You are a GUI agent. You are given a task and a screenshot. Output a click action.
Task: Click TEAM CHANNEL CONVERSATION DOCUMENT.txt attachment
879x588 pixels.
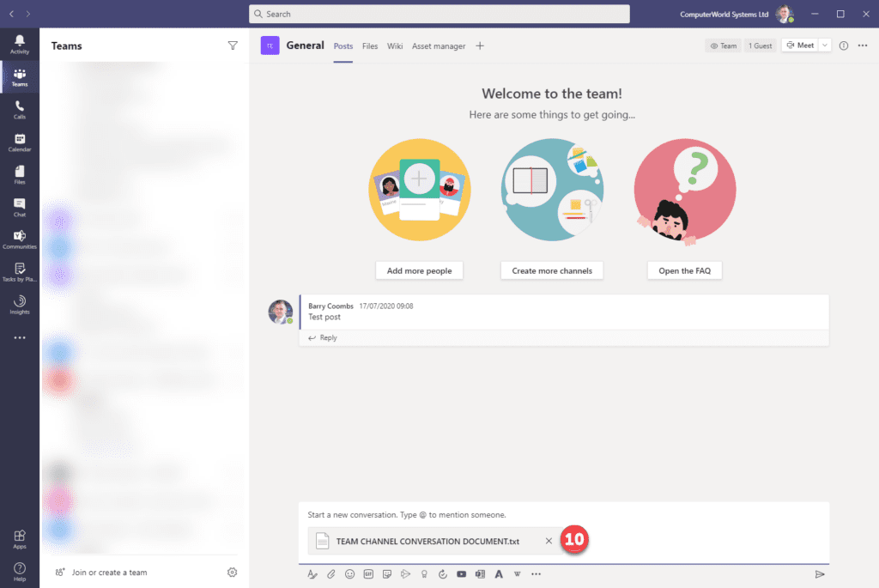427,541
